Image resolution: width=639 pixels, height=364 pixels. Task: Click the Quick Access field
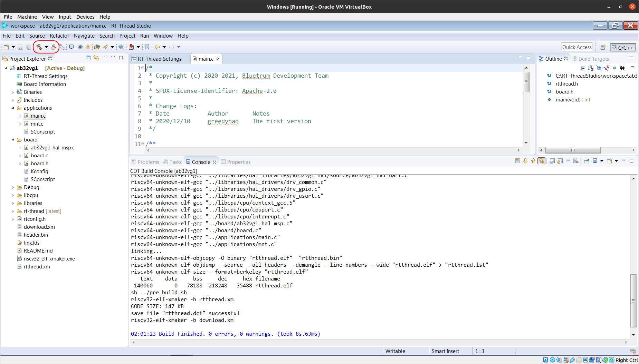click(577, 47)
